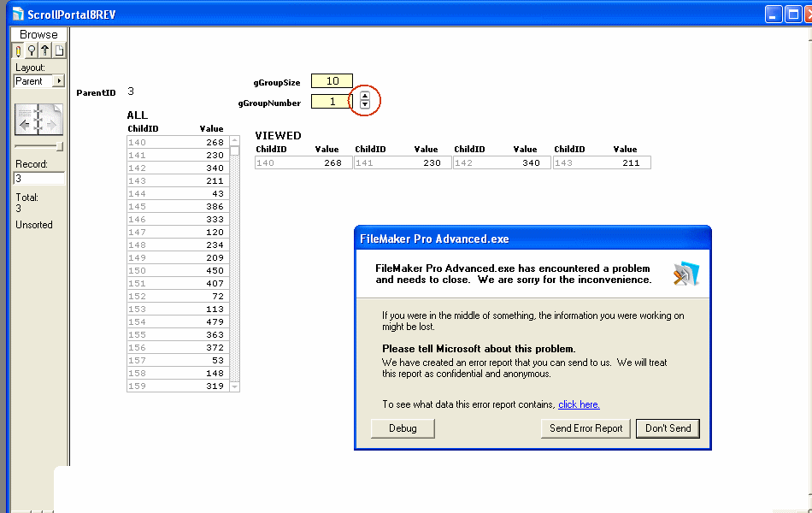Switch to Find mode magnifier icon
This screenshot has width=812, height=513.
point(32,50)
